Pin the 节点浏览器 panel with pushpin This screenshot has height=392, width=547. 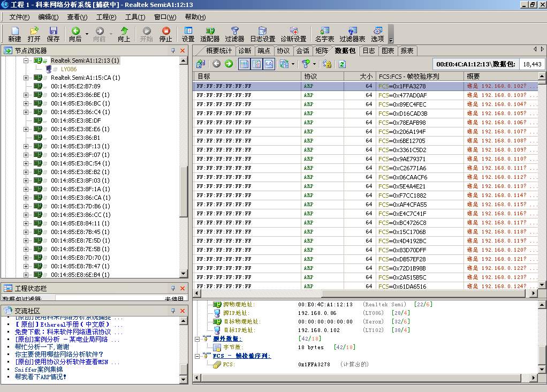[x=173, y=50]
